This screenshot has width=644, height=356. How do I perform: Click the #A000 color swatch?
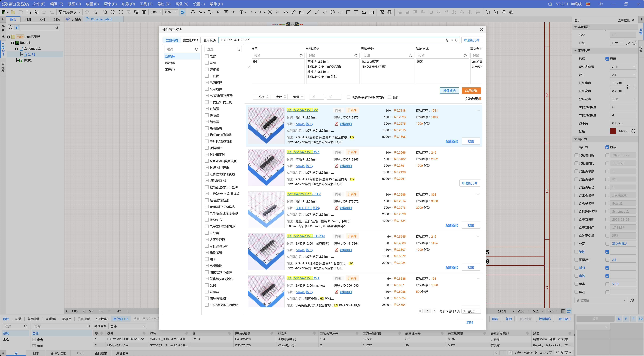click(613, 131)
